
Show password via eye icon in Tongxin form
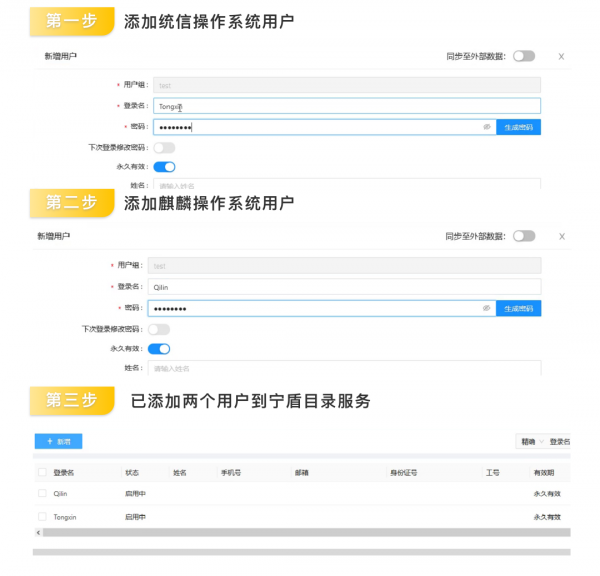click(x=486, y=127)
